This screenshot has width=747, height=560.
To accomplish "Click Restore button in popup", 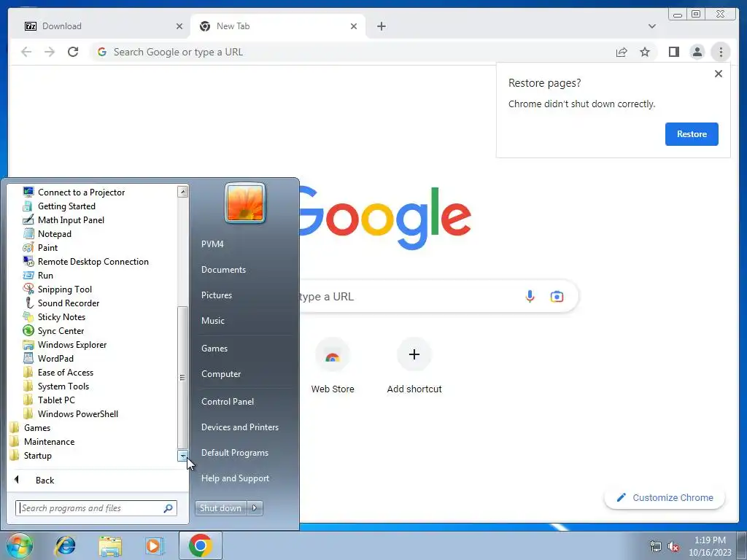I will pyautogui.click(x=692, y=134).
